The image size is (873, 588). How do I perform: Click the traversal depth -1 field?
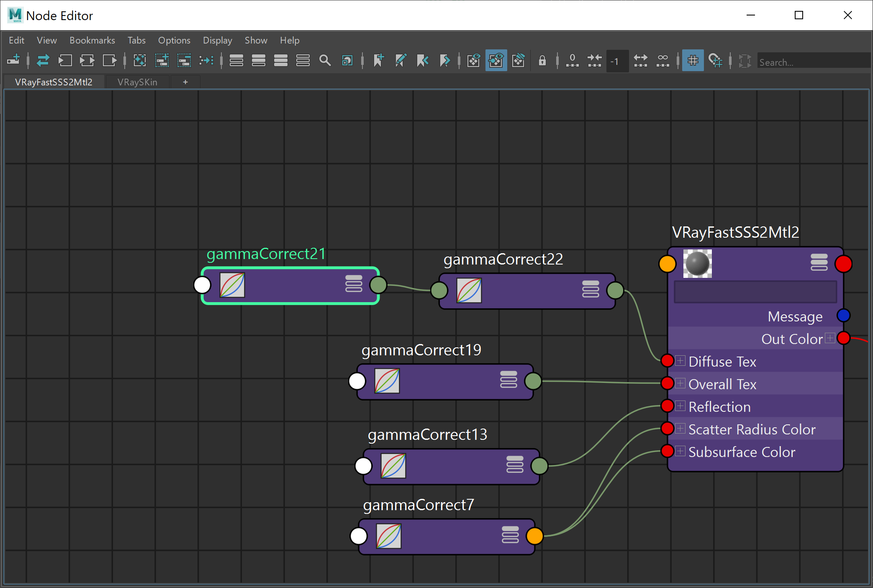coord(617,61)
